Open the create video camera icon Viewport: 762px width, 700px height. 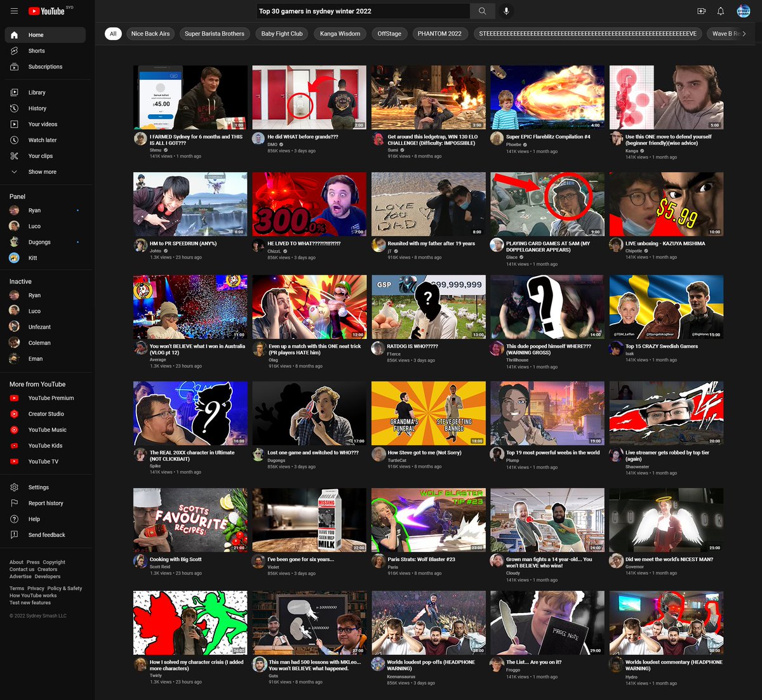tap(701, 11)
